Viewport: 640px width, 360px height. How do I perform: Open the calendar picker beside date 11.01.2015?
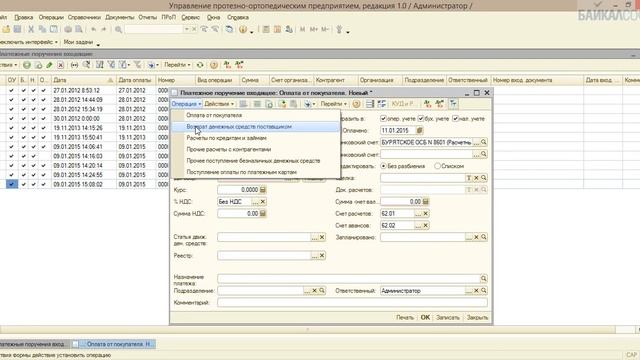(419, 131)
